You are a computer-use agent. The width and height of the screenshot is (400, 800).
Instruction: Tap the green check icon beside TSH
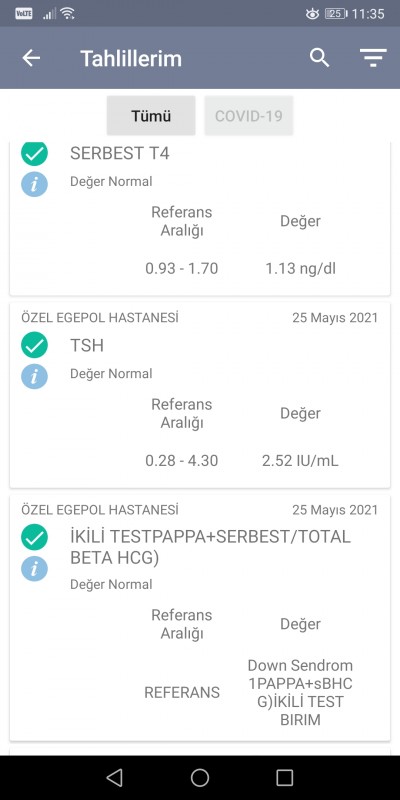(x=34, y=345)
